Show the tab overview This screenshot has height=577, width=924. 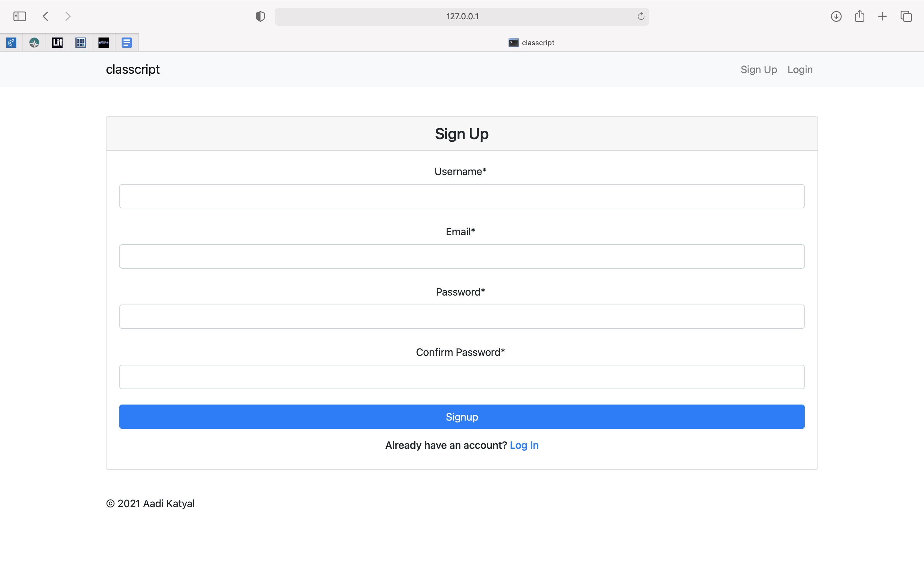[x=906, y=16]
